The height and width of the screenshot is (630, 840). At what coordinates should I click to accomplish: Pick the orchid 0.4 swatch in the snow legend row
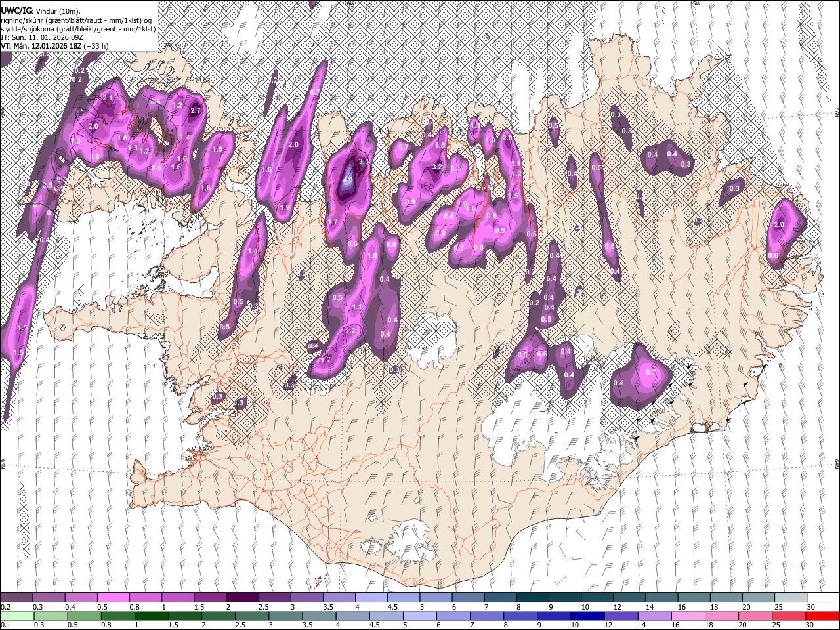tap(81, 598)
